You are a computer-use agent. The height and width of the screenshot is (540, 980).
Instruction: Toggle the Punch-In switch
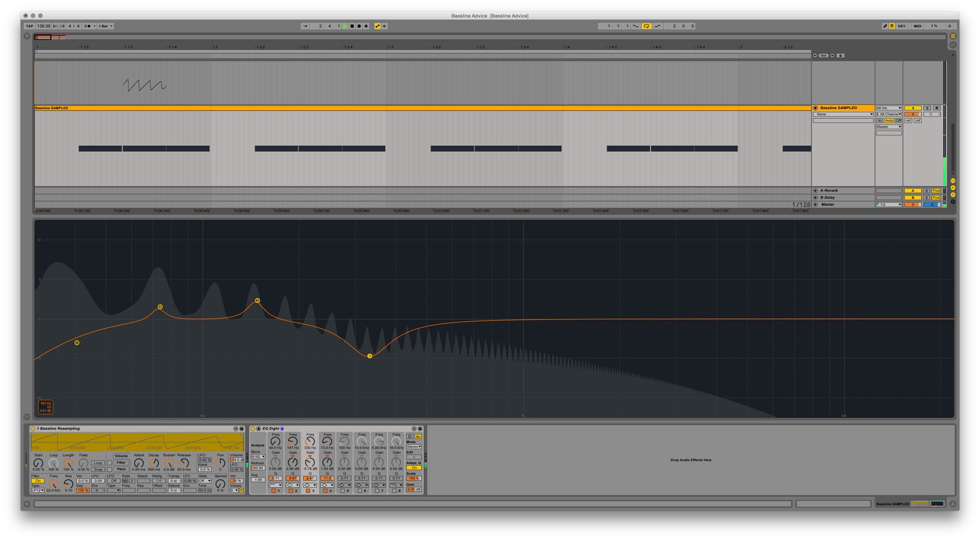(635, 26)
